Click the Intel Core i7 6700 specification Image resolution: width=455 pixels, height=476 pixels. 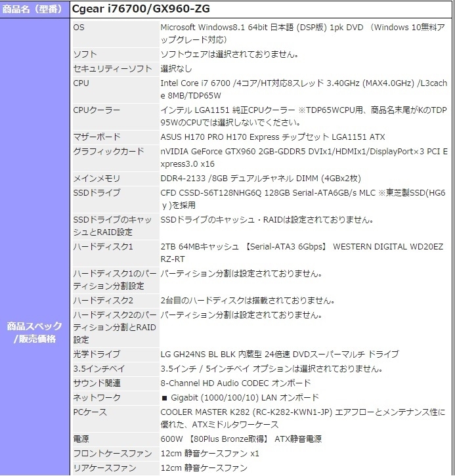(x=303, y=89)
